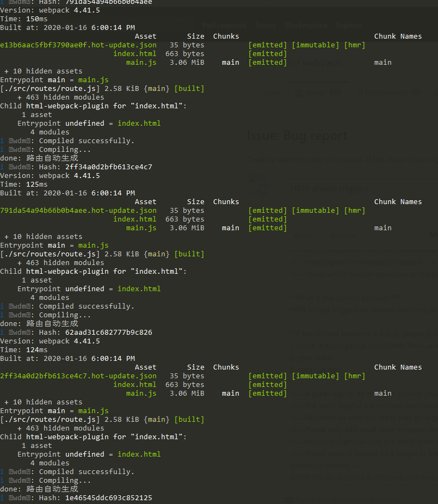Click the @Sihan-Tan avatar beside the issue form
Viewport: 438px width, 504px height.
coord(258,185)
